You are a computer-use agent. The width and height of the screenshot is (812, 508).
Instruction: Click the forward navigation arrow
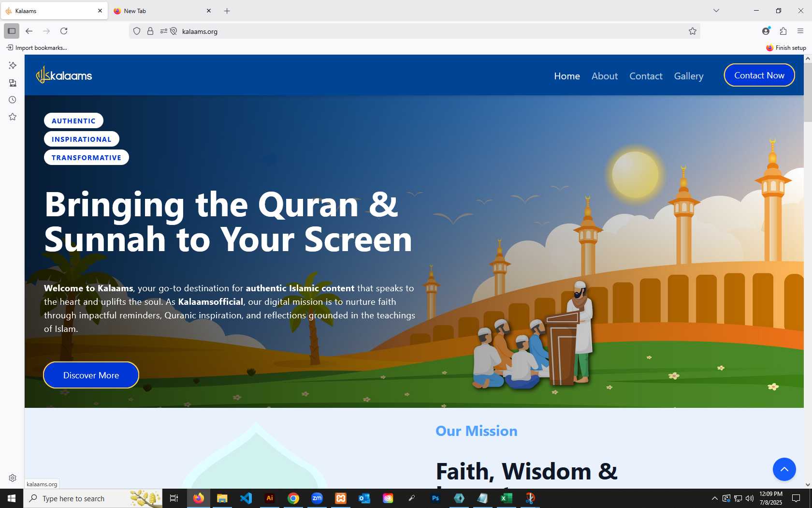[46, 31]
